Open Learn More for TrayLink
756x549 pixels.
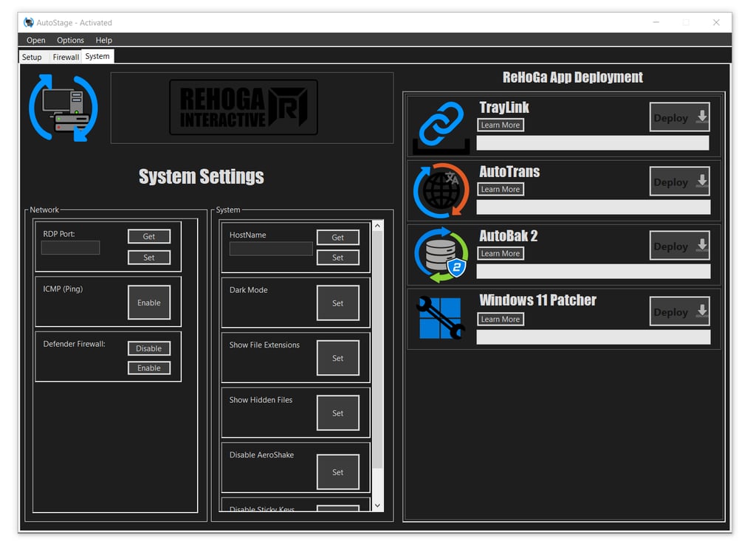[x=501, y=125]
